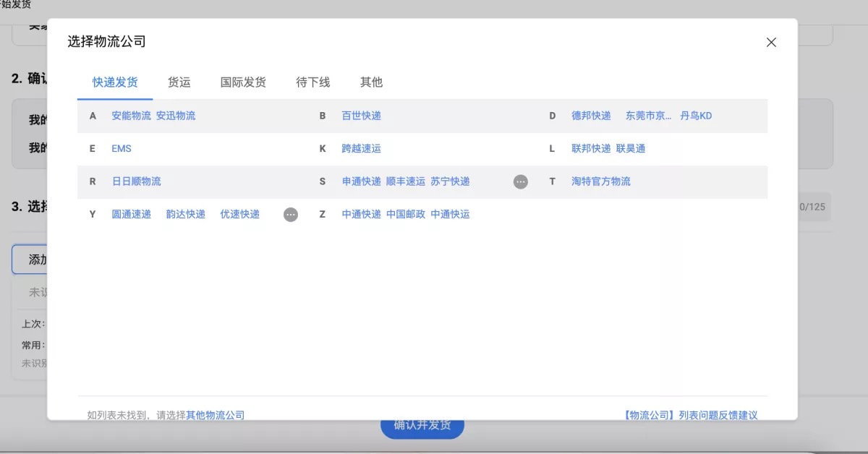Select 圆通速递 in the Y row
Image resolution: width=868 pixels, height=454 pixels.
[x=132, y=215]
